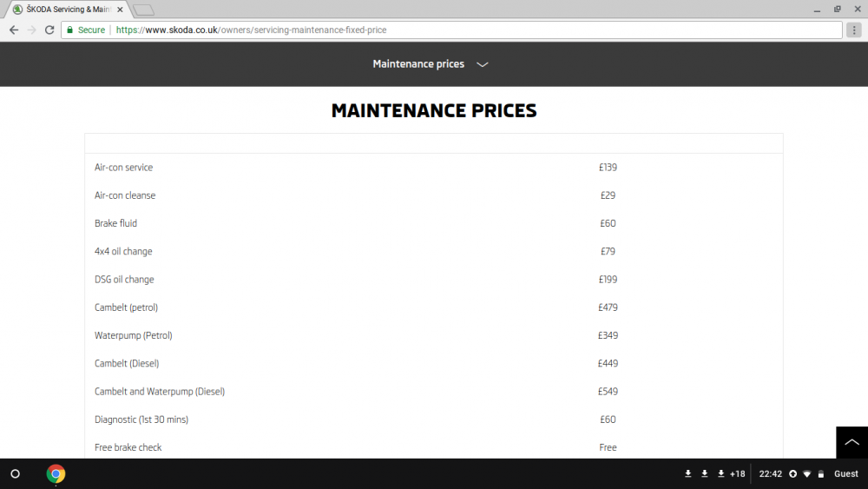The height and width of the screenshot is (489, 868).
Task: Open the +18 notifications counter
Action: tap(737, 474)
